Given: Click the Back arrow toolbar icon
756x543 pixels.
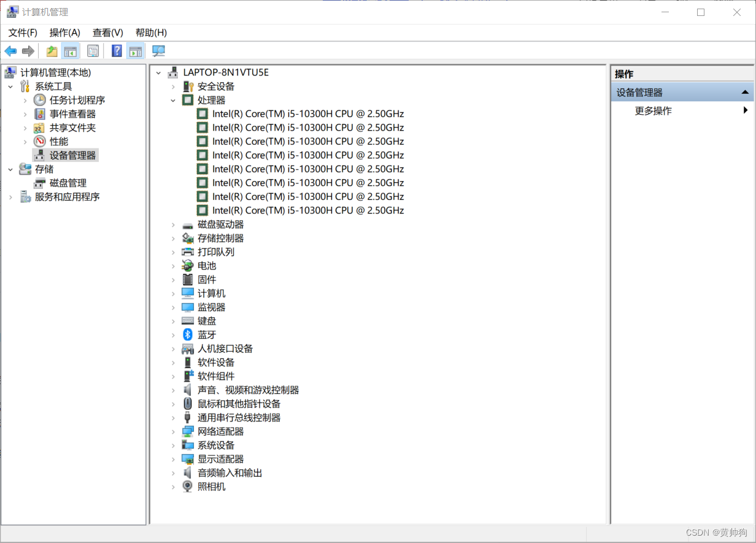Looking at the screenshot, I should point(10,51).
